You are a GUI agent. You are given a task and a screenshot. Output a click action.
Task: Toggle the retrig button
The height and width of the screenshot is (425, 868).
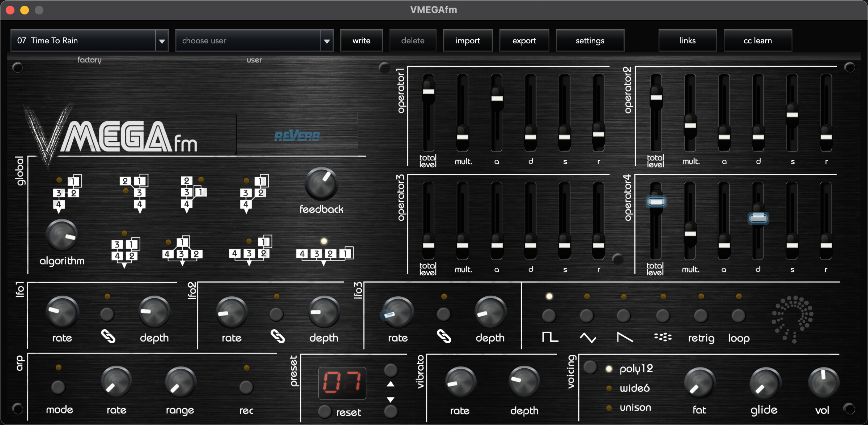(701, 315)
